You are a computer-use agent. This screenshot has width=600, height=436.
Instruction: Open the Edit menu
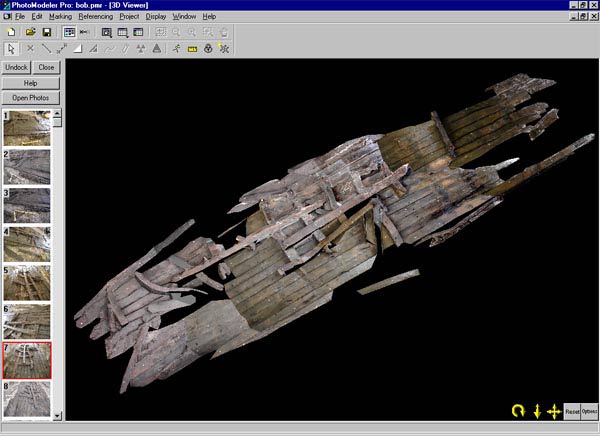[x=37, y=16]
